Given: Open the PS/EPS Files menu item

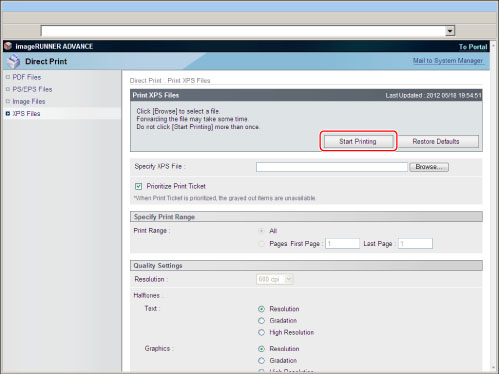Looking at the screenshot, I should point(32,89).
